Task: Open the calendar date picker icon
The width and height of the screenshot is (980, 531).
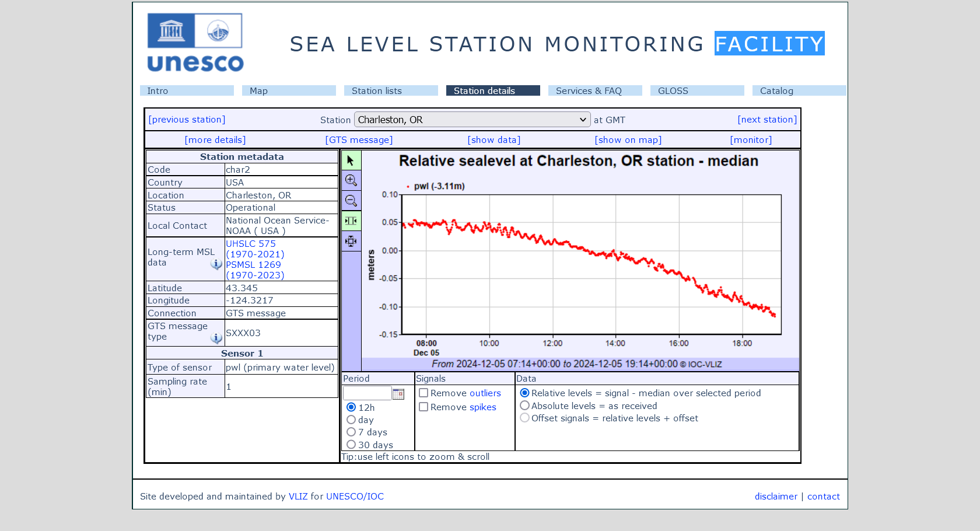Action: 398,394
